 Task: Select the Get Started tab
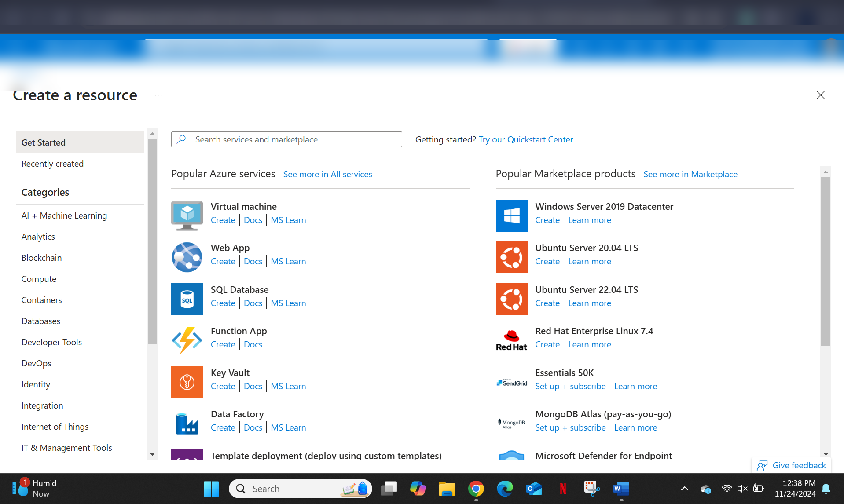(x=80, y=142)
